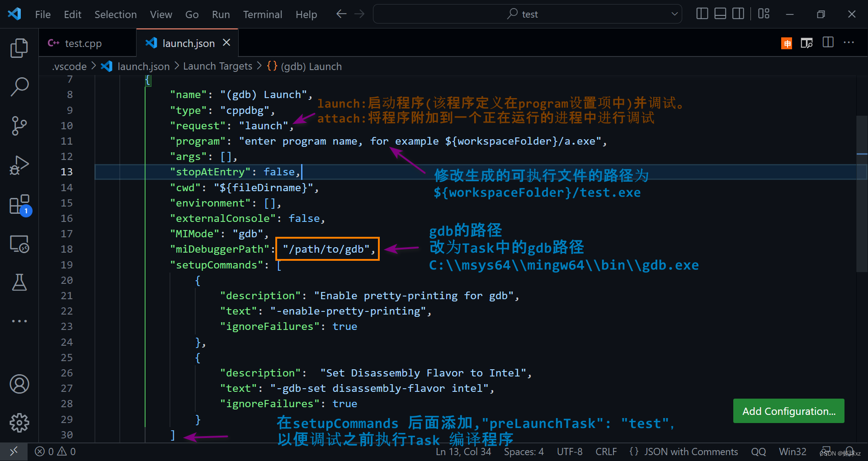
Task: Go back in navigation history
Action: [341, 14]
